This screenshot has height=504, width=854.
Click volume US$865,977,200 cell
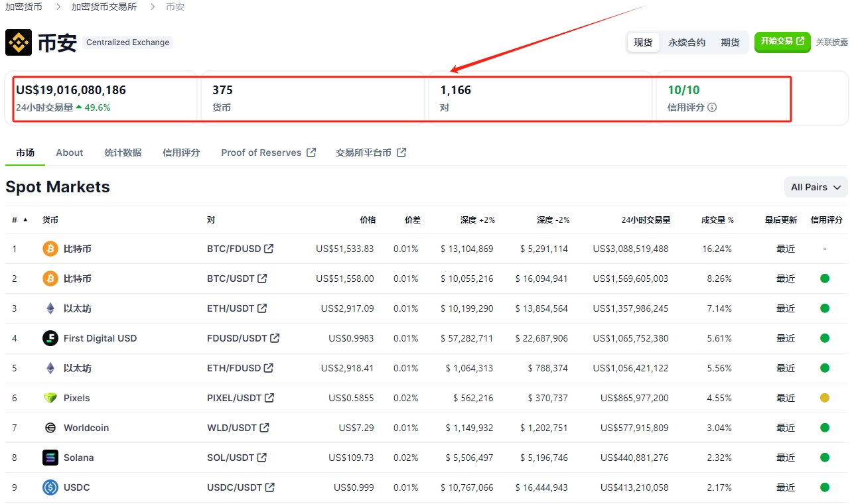click(x=634, y=398)
